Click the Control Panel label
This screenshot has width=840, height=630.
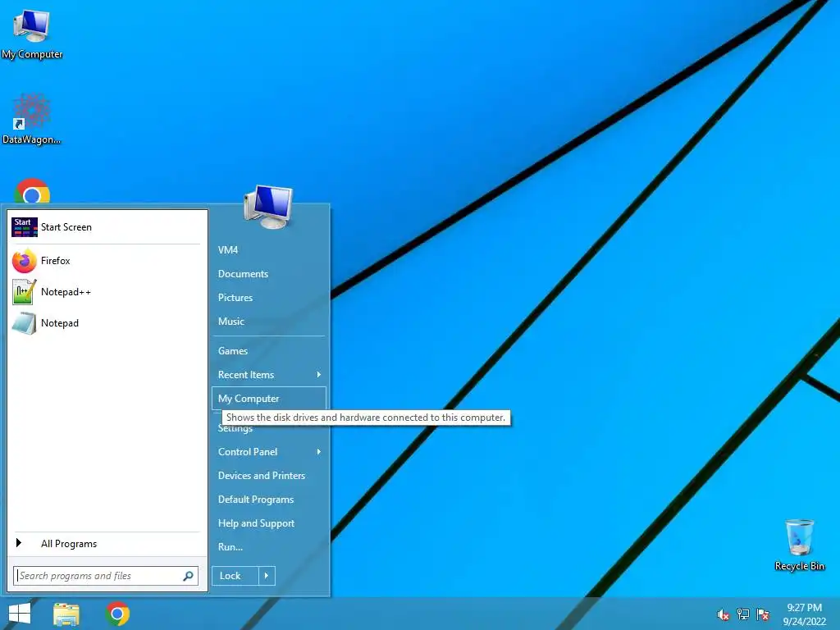click(x=248, y=452)
